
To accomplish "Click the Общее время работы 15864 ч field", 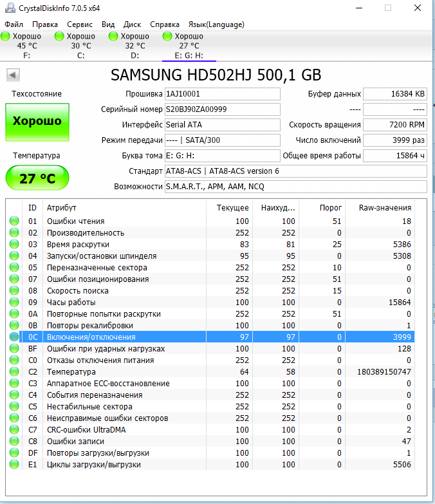I will [395, 156].
